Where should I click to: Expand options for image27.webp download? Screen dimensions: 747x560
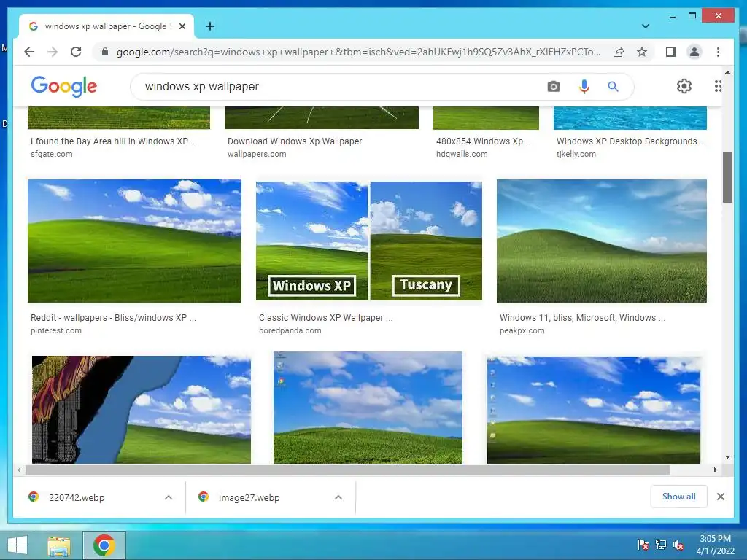coord(338,497)
